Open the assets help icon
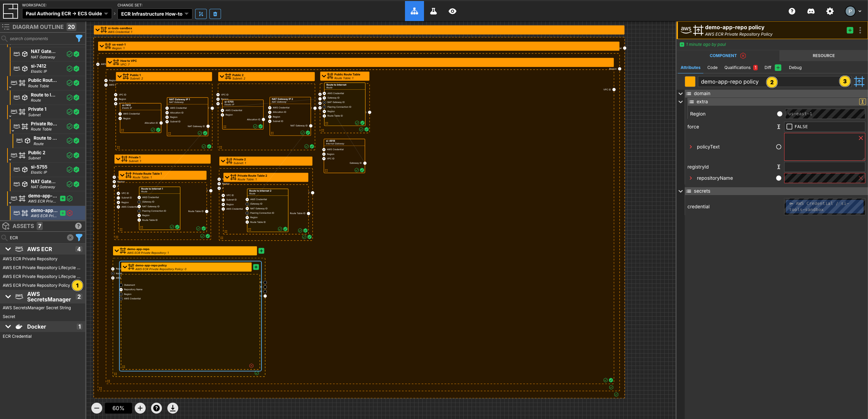The image size is (868, 419). coord(78,226)
